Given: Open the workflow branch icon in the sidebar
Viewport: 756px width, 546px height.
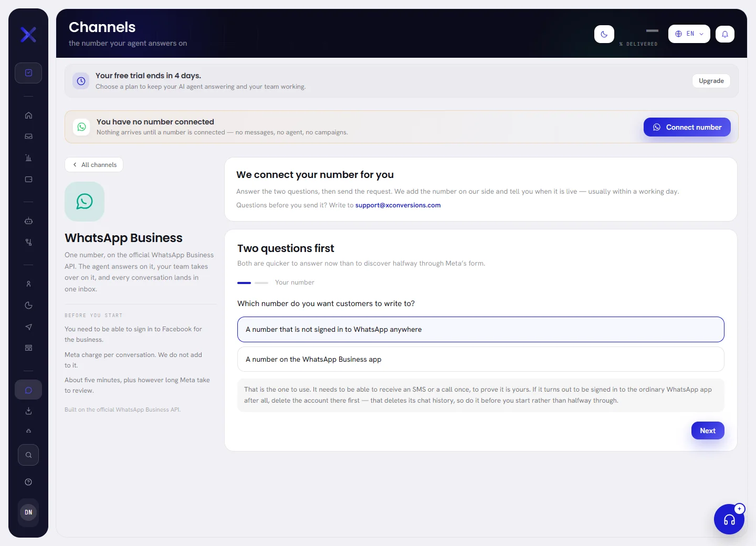Looking at the screenshot, I should (28, 242).
